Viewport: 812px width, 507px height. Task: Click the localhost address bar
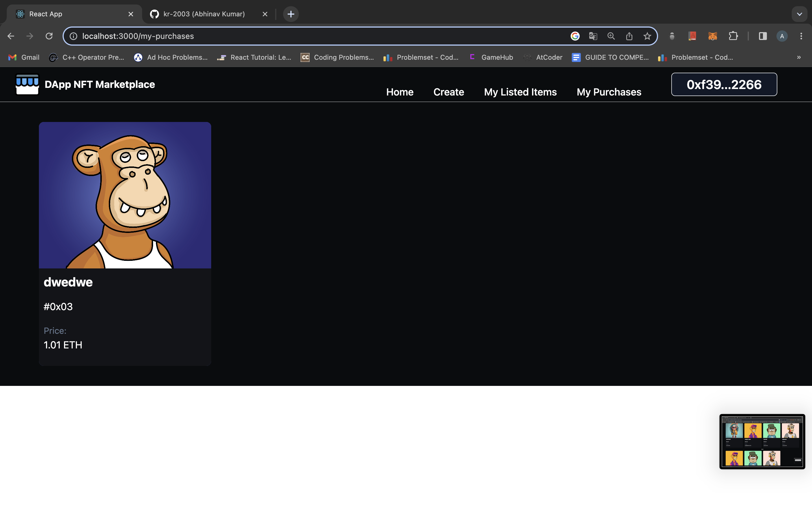coord(302,36)
